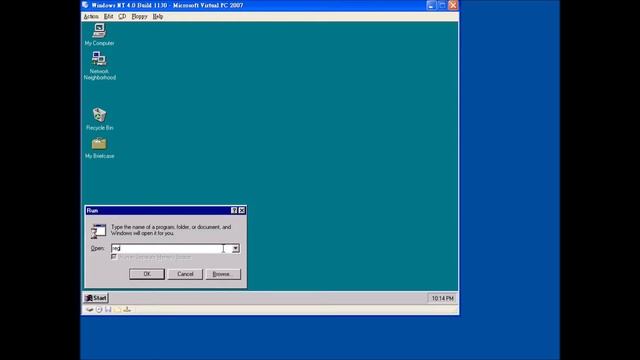Click the help question mark in Run dialog title
The image size is (640, 360).
coord(234,210)
